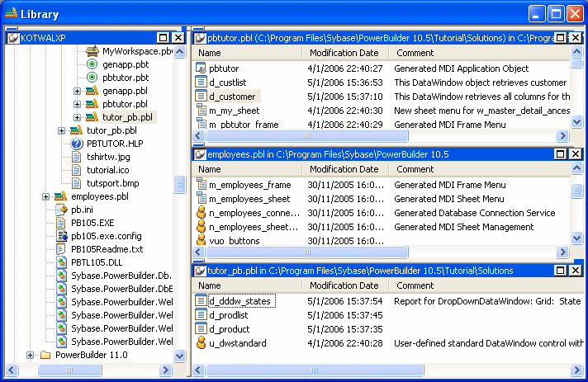Click the u_dwstandard user object icon
The width and height of the screenshot is (588, 382).
click(x=202, y=342)
